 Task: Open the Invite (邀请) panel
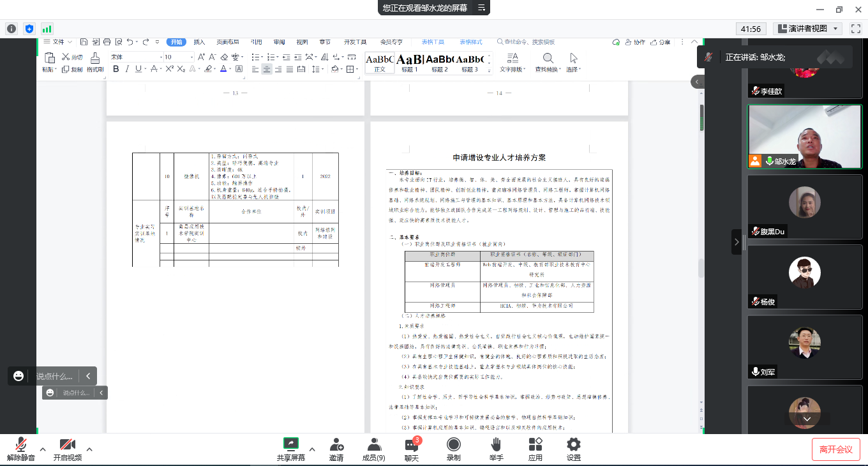pos(336,449)
